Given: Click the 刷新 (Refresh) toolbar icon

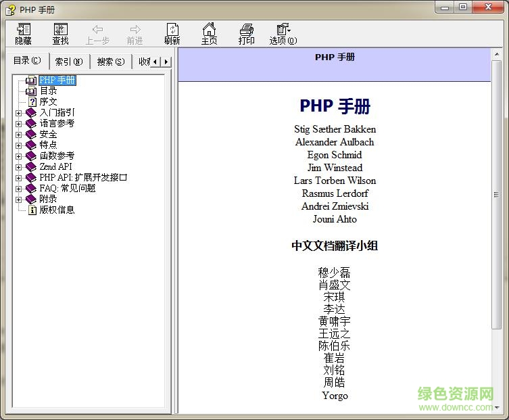Looking at the screenshot, I should (172, 29).
